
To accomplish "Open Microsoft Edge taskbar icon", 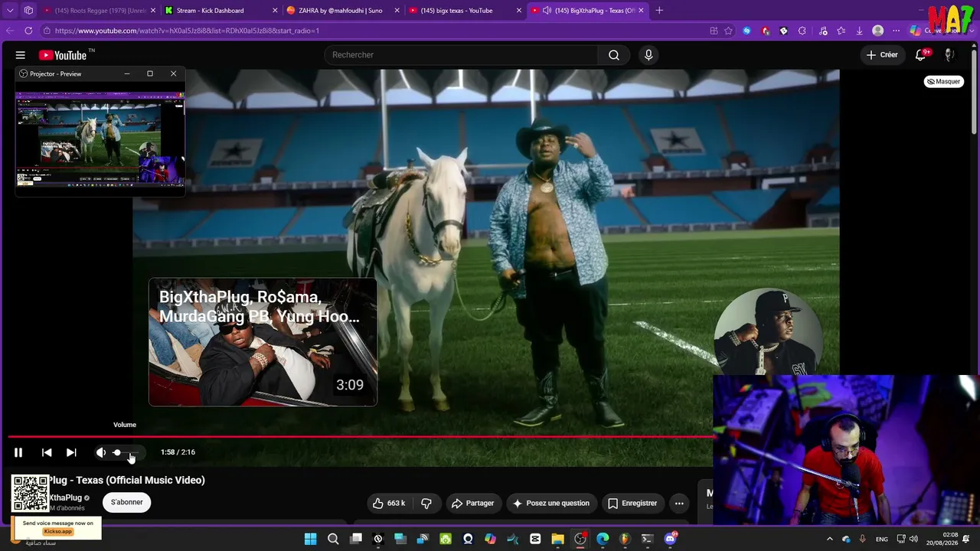I will pos(603,539).
